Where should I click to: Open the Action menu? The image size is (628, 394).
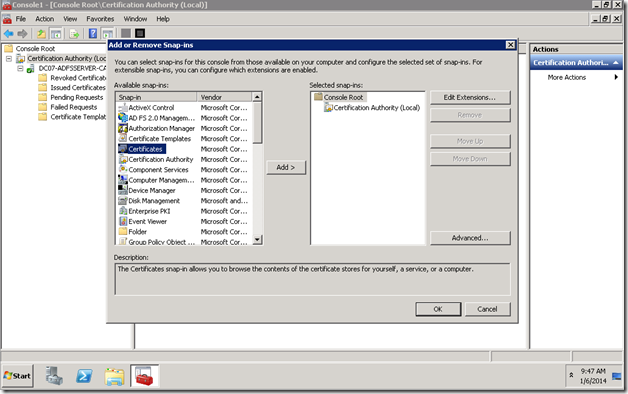click(44, 19)
